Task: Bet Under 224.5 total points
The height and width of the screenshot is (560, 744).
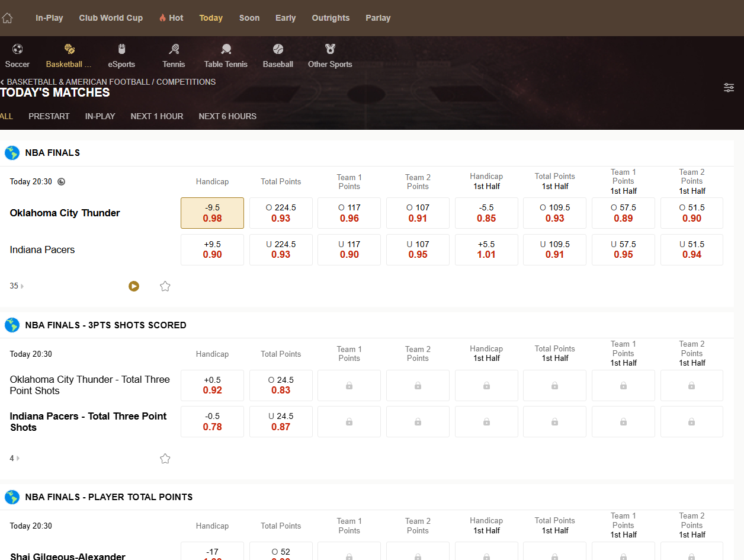Action: click(281, 249)
